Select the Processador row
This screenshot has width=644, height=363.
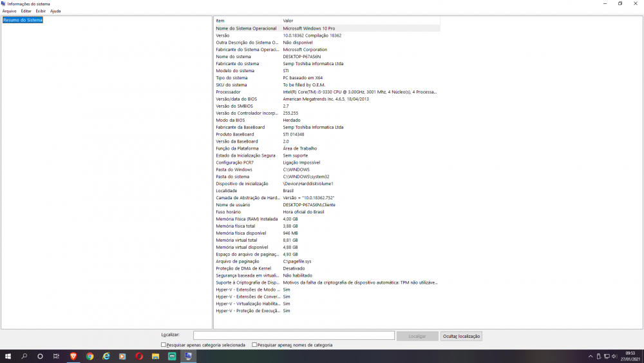click(x=327, y=92)
